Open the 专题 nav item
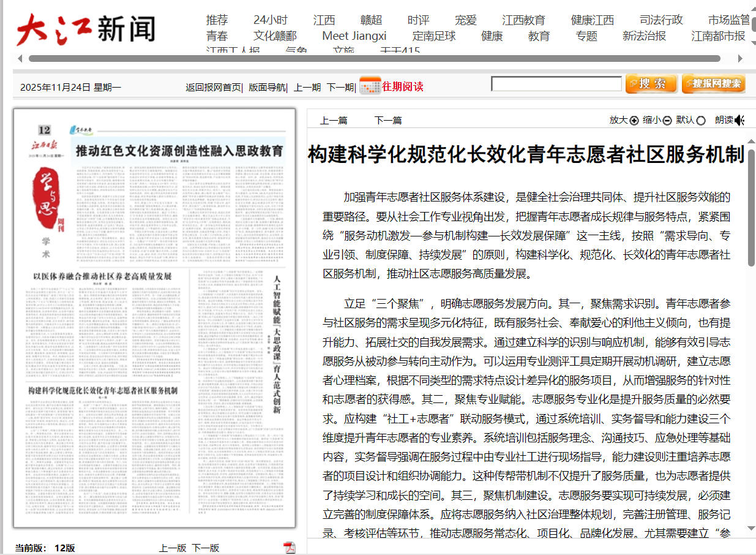 (x=586, y=36)
